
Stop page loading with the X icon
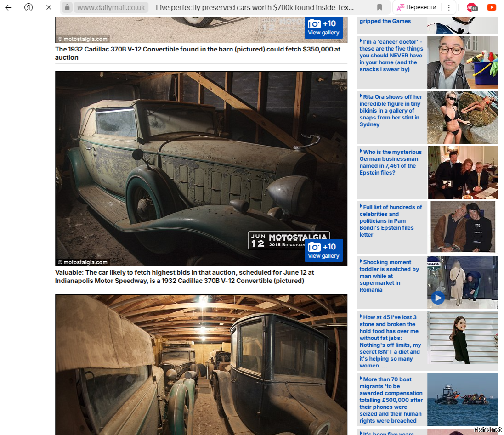click(x=49, y=7)
